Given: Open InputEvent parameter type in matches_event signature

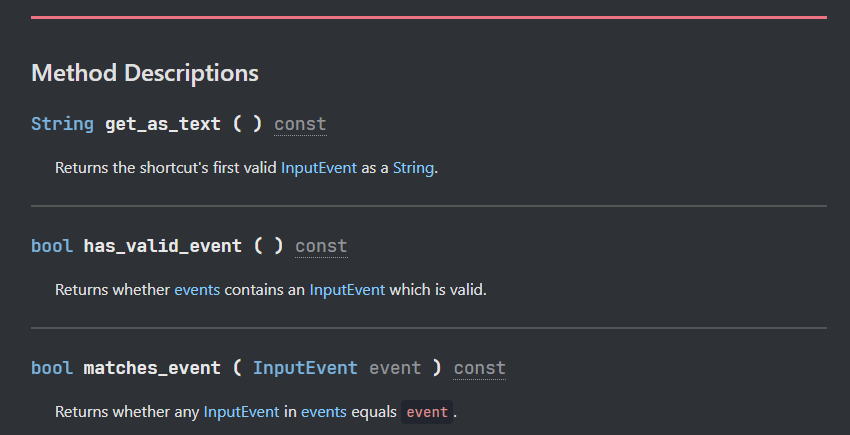Looking at the screenshot, I should click(305, 368).
